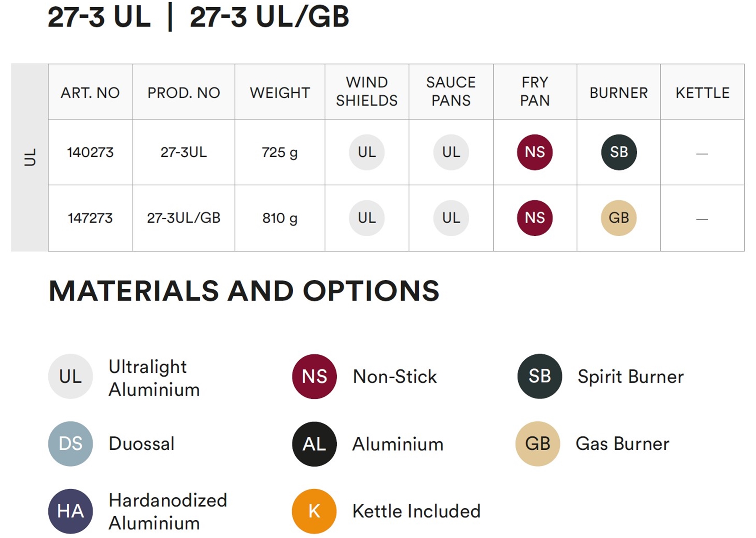The width and height of the screenshot is (756, 538).
Task: Click the GB Gas Burner legend badge
Action: (x=538, y=443)
